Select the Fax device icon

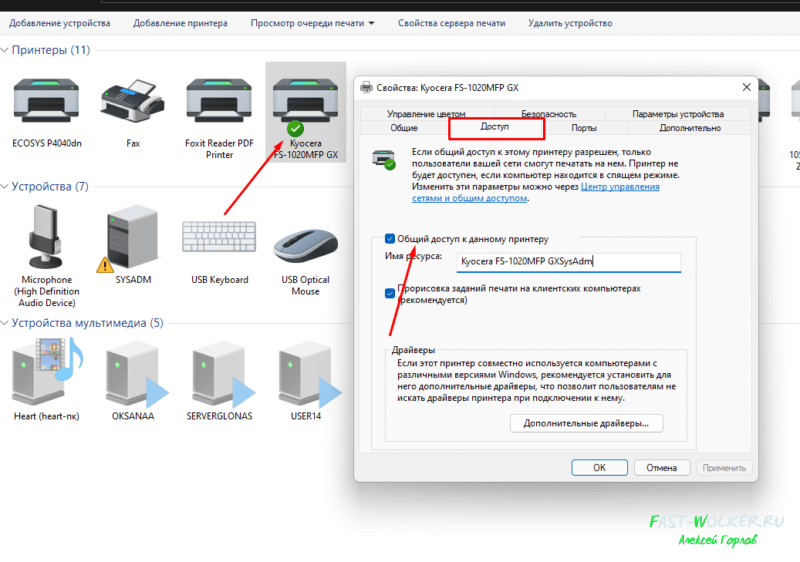tap(133, 101)
